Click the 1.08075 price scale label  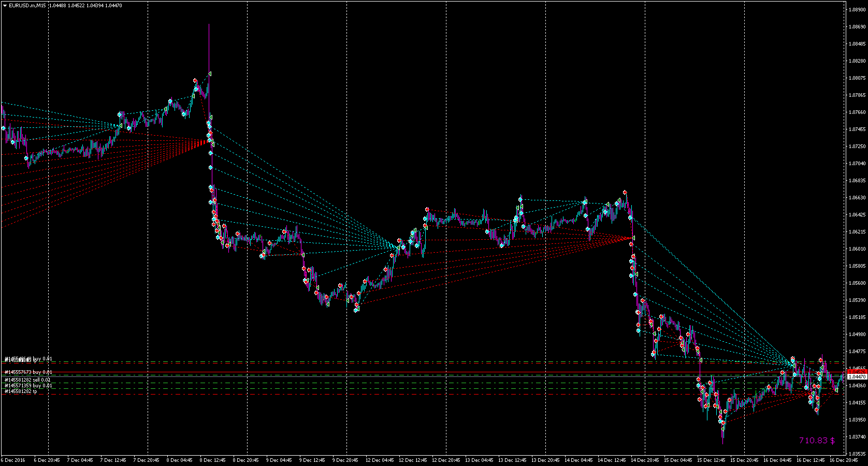coord(858,78)
